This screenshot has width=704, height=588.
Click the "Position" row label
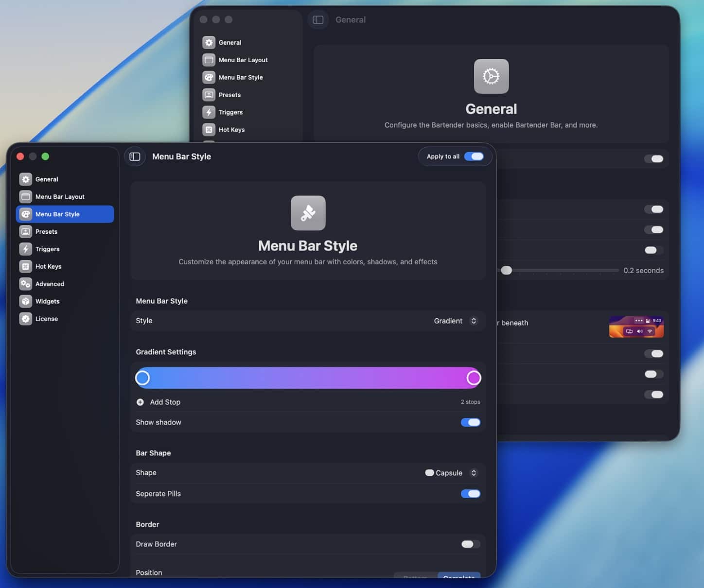tap(149, 572)
